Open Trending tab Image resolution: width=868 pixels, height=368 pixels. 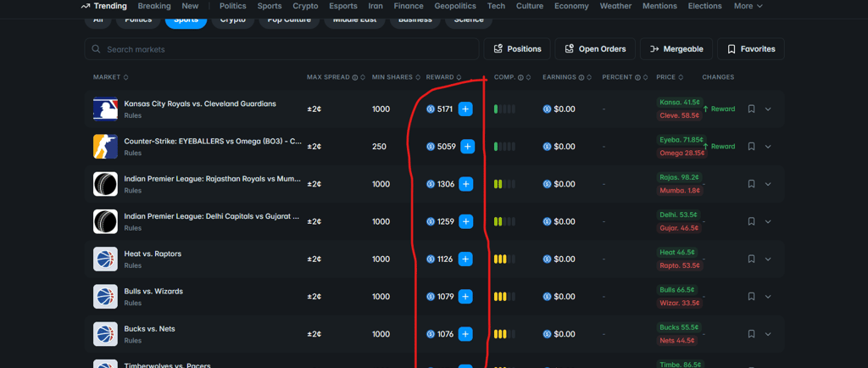[x=103, y=6]
